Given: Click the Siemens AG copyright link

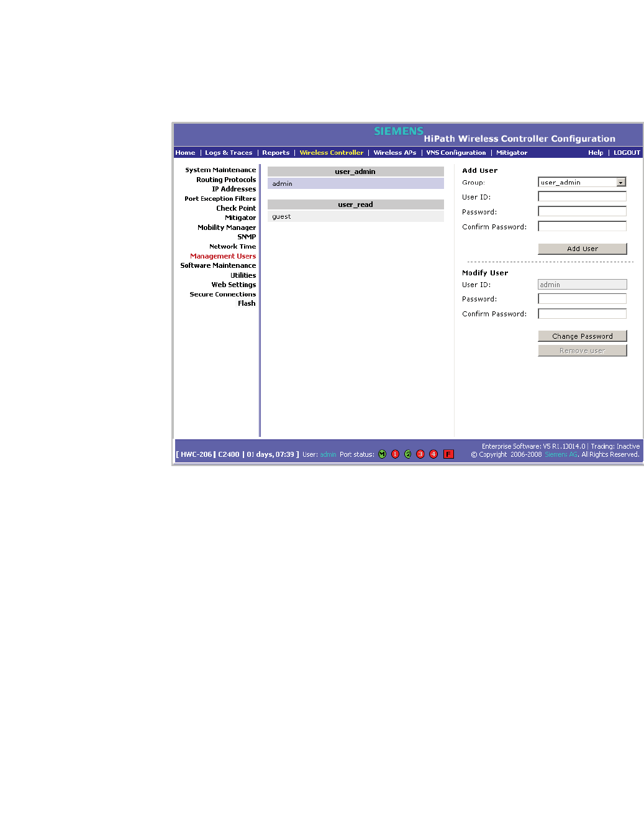Looking at the screenshot, I should pos(561,455).
